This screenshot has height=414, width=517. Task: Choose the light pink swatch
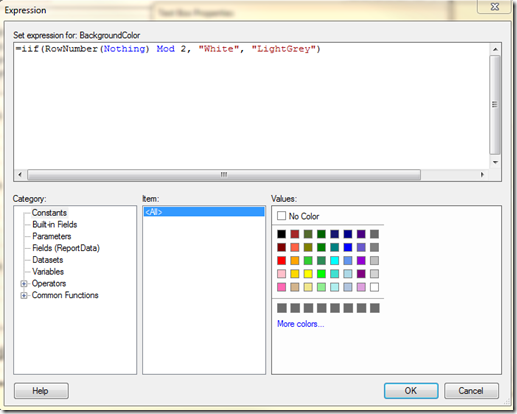pyautogui.click(x=281, y=274)
